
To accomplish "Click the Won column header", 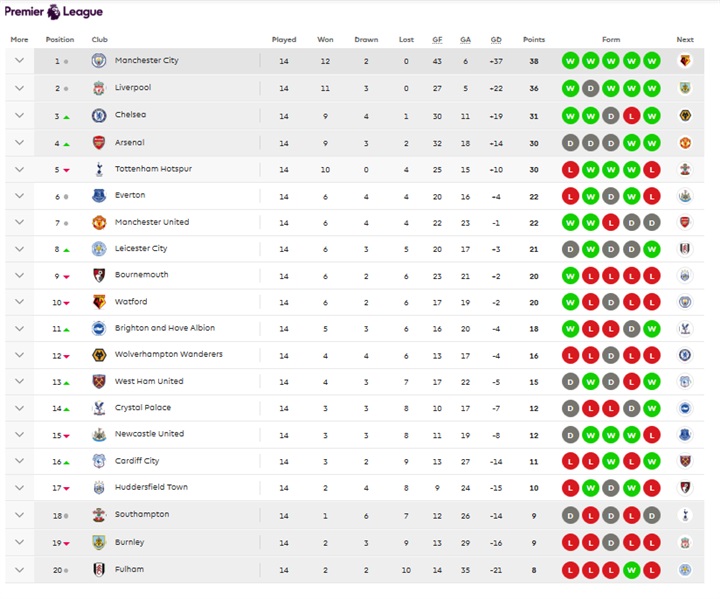I will click(x=325, y=40).
